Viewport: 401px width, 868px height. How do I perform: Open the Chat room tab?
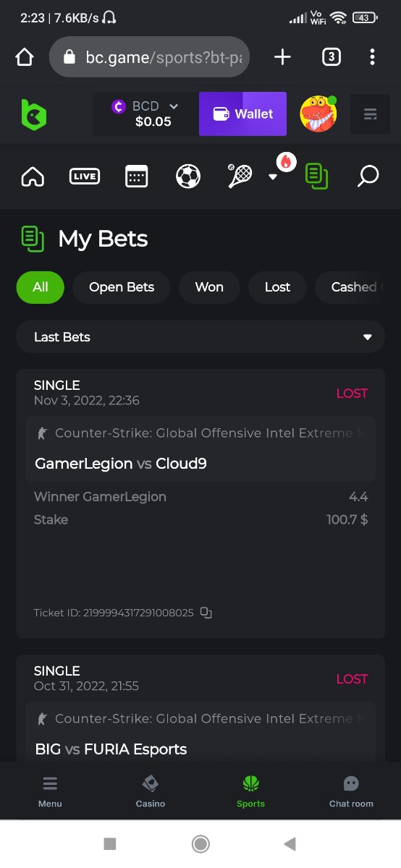click(351, 791)
